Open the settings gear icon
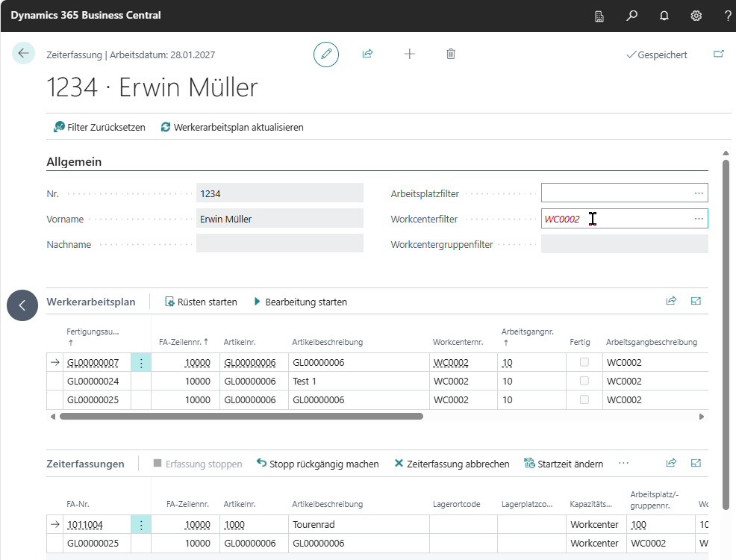Image resolution: width=736 pixels, height=560 pixels. (x=696, y=16)
